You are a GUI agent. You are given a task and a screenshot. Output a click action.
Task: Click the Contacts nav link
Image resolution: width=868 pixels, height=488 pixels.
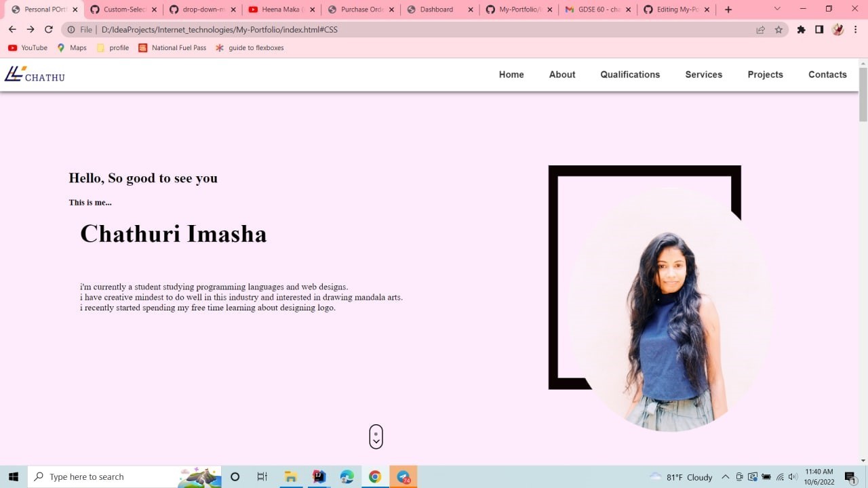coord(827,75)
